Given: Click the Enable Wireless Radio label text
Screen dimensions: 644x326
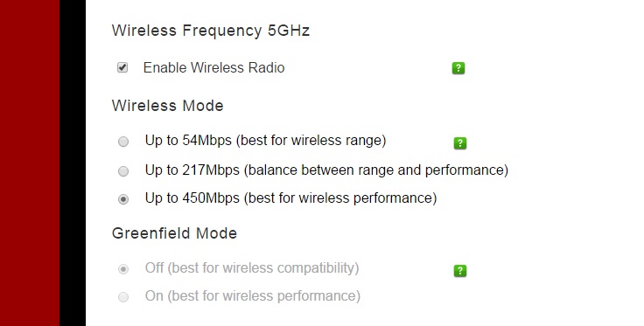Looking at the screenshot, I should tap(213, 67).
